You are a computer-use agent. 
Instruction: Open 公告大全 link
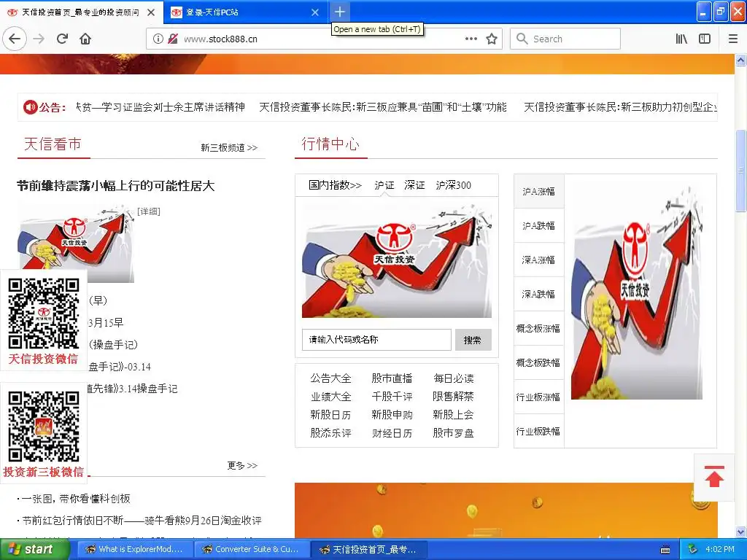pos(330,378)
